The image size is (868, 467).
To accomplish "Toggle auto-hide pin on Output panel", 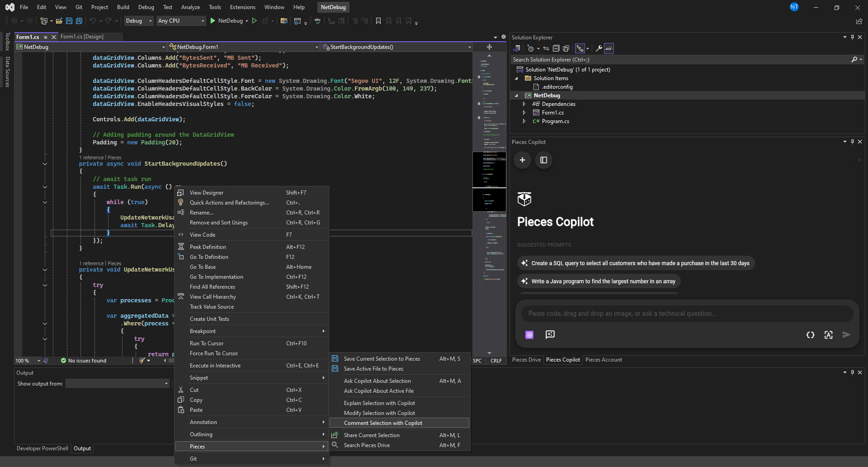I will [x=852, y=372].
